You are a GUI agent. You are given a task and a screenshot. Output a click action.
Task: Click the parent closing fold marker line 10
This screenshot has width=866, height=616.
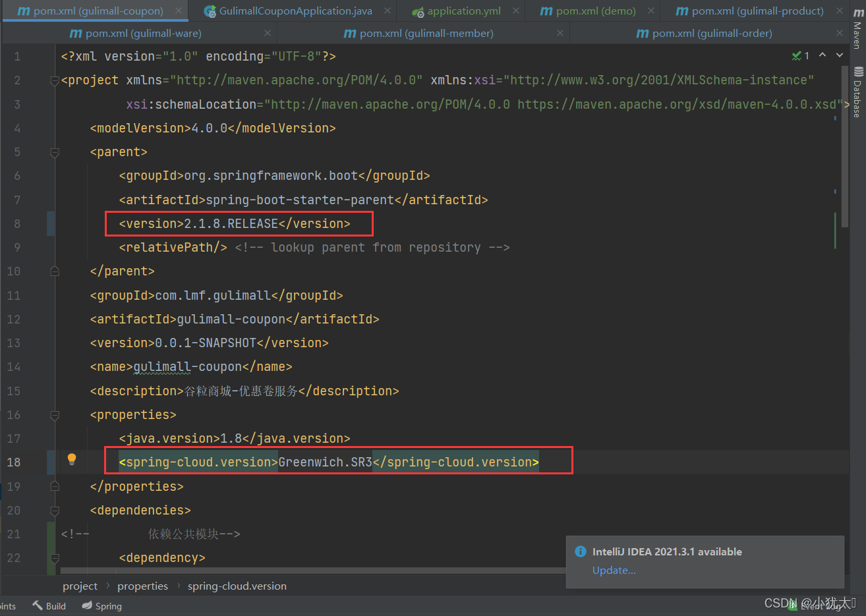coord(55,271)
